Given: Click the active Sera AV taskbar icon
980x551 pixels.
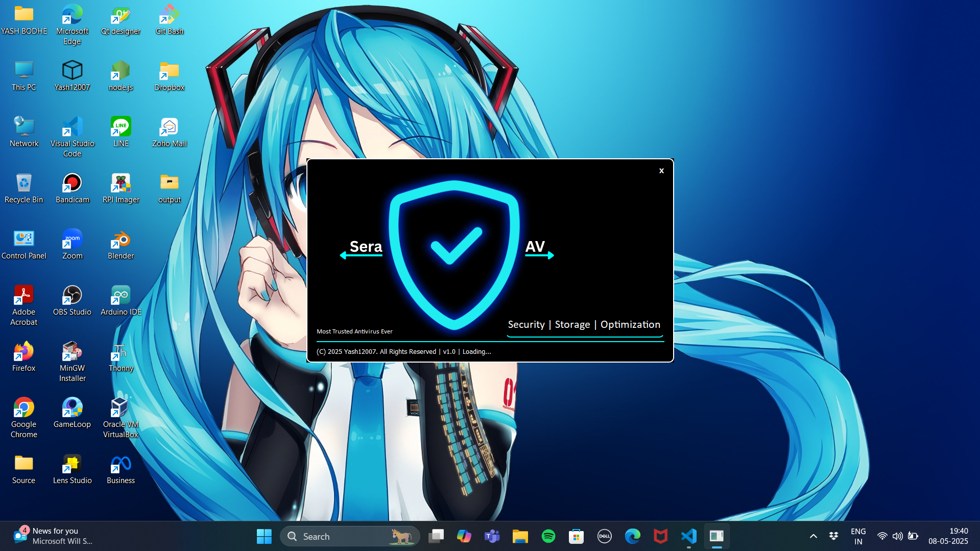Looking at the screenshot, I should 716,536.
